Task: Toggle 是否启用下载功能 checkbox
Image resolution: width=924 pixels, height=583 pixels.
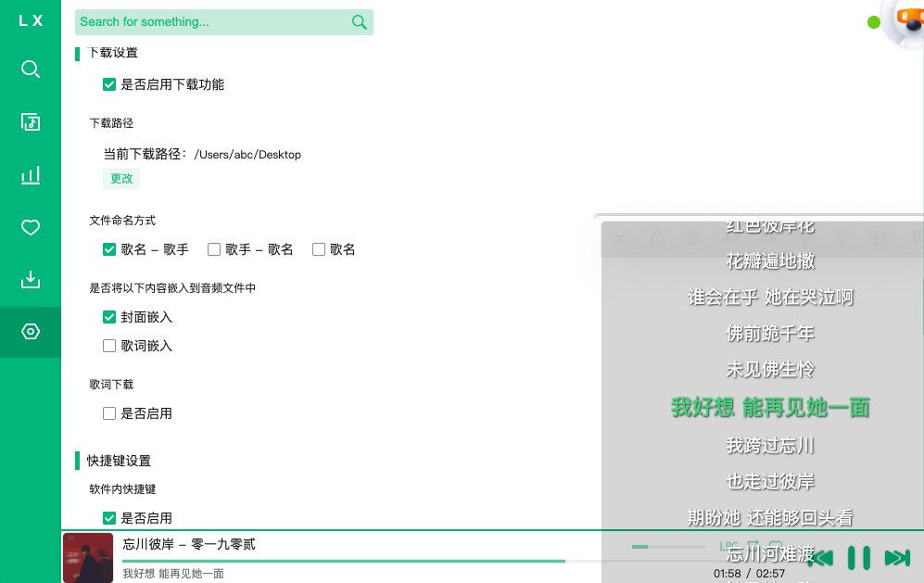Action: 109,84
